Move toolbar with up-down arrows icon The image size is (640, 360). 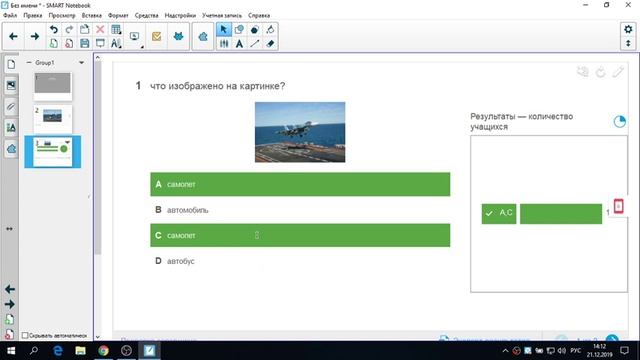[628, 43]
